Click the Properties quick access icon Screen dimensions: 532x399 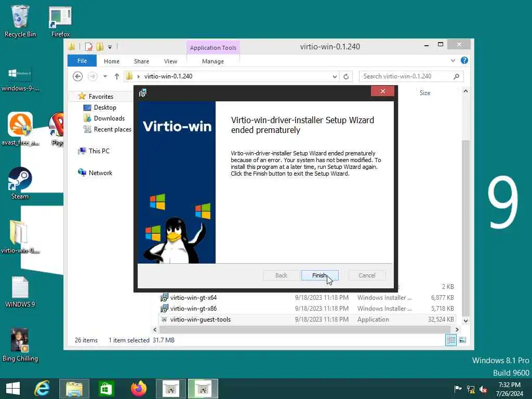click(89, 47)
